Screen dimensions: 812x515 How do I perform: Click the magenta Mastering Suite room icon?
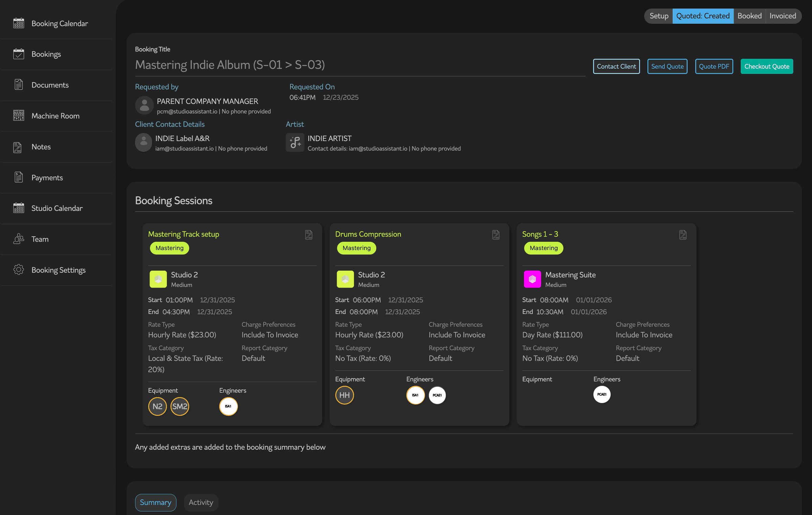coord(532,279)
